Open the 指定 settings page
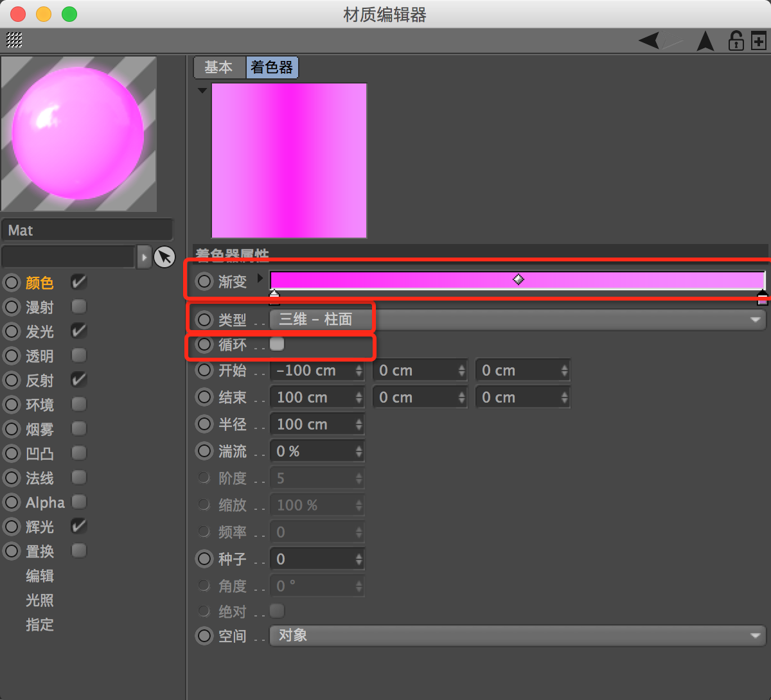The height and width of the screenshot is (700, 771). 39,624
